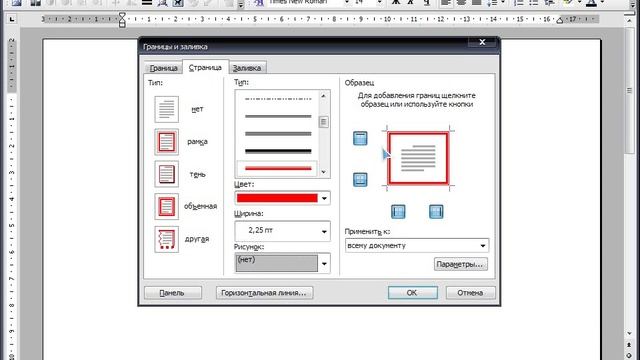Open the Цвет color dropdown arrow
Viewport: 640px width, 360px height.
pyautogui.click(x=324, y=198)
